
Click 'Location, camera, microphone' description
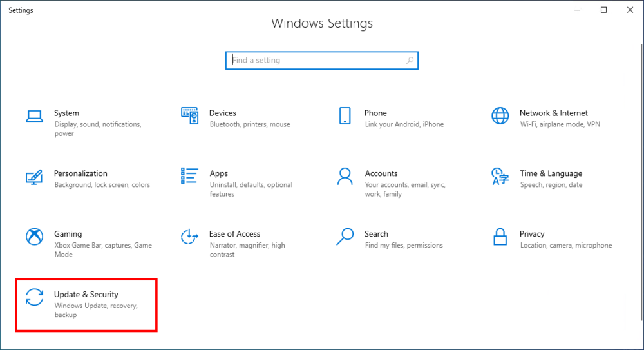pyautogui.click(x=566, y=245)
